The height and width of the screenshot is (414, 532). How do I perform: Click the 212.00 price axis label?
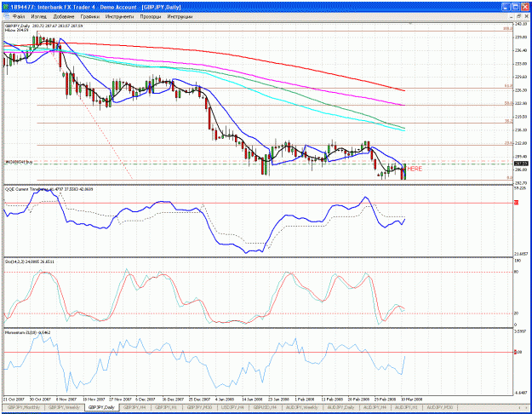[x=521, y=143]
